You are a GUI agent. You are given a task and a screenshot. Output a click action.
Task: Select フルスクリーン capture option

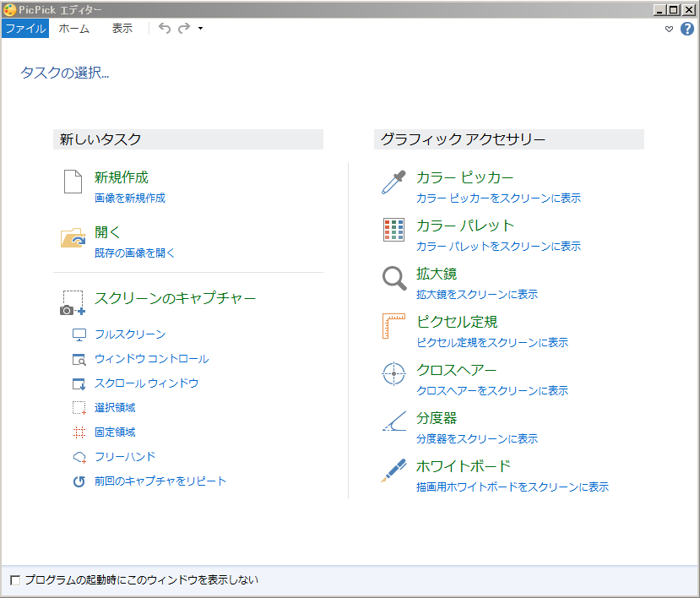coord(130,334)
